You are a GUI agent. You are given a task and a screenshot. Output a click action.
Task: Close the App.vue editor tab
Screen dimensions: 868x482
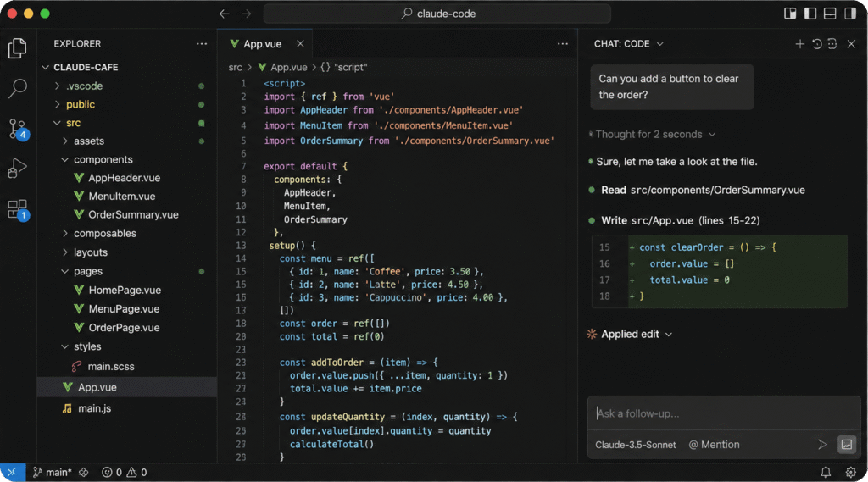(300, 44)
